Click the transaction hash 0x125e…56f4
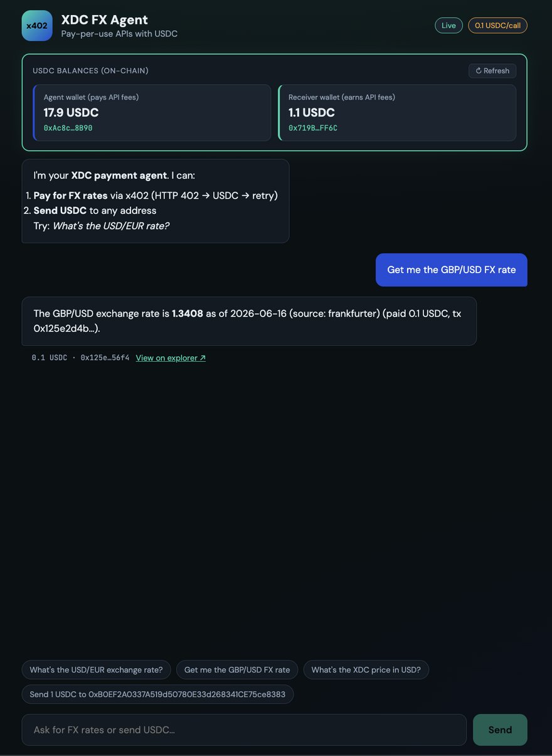This screenshot has width=552, height=756. point(105,358)
